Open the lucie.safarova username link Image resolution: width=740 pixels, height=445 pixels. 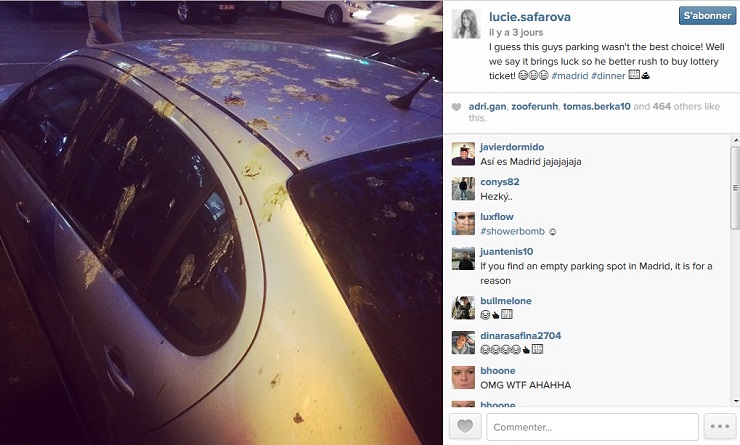(530, 17)
